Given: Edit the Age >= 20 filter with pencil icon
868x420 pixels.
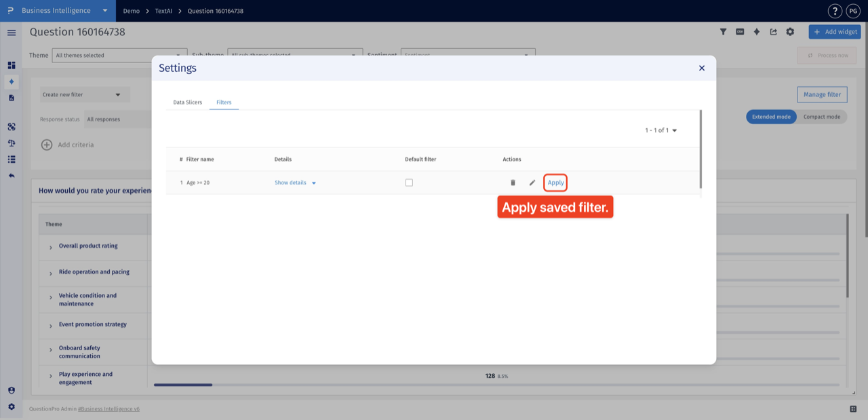Looking at the screenshot, I should [532, 183].
